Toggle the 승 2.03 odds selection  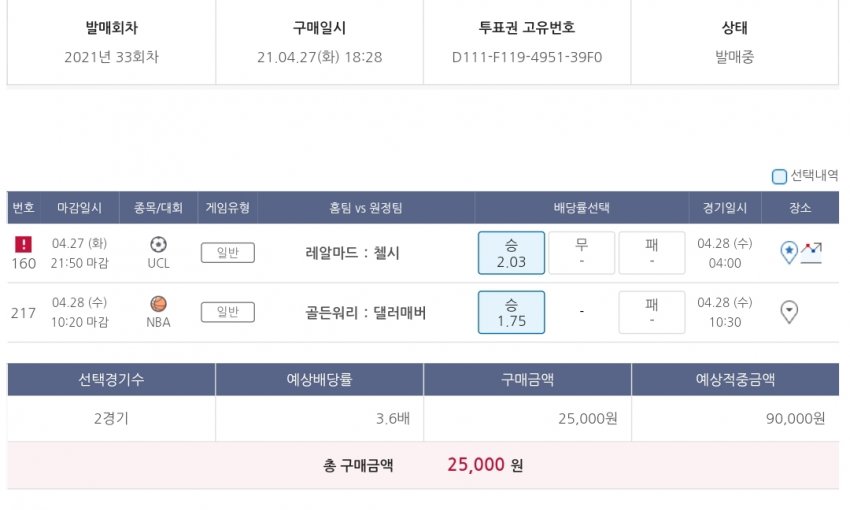(511, 253)
